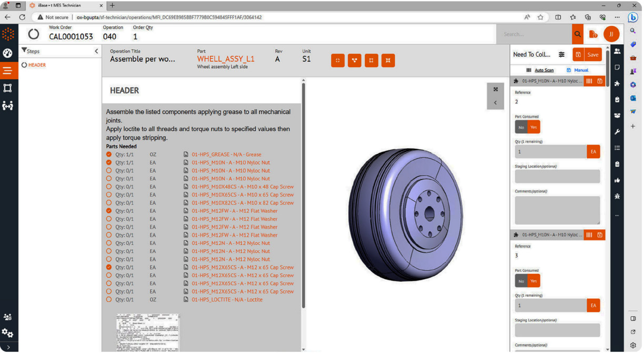Select the radio circle for 01-HPS_LOCTITE row
Image resolution: width=644 pixels, height=353 pixels.
(109, 299)
